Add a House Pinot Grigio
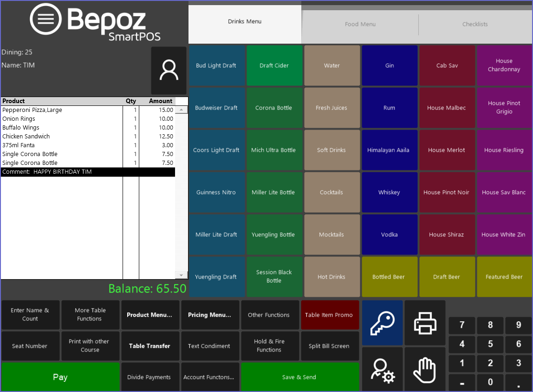The width and height of the screenshot is (533, 392). (x=504, y=108)
